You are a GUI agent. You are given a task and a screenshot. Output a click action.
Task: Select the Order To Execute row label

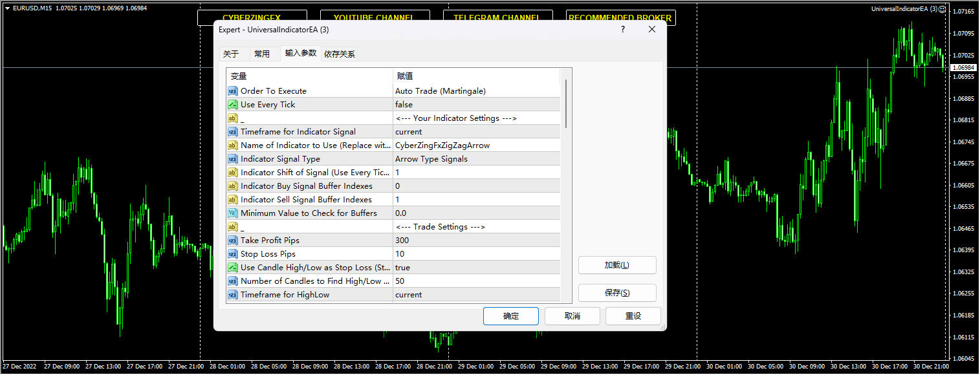coord(274,91)
